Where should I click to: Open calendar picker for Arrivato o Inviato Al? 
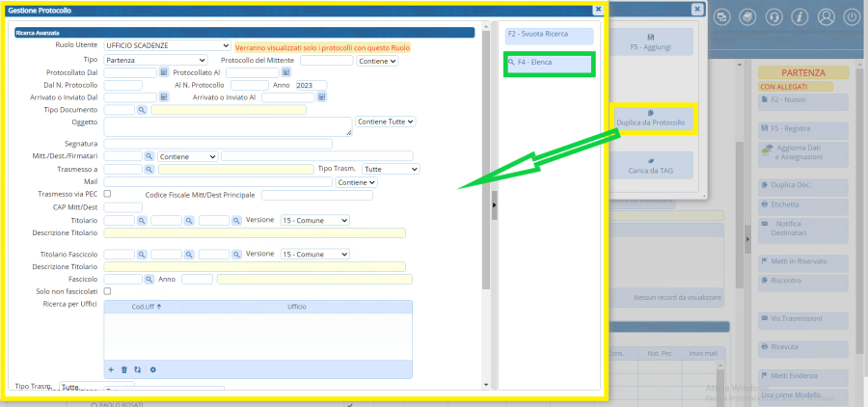click(321, 97)
